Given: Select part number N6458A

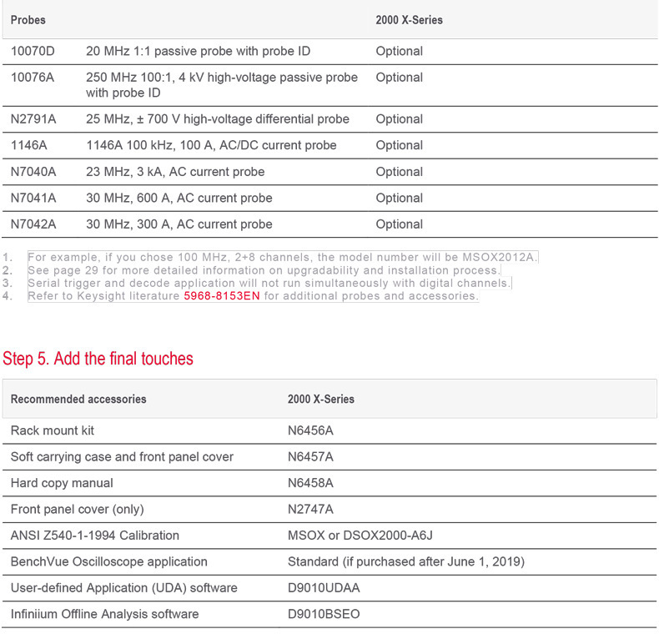Looking at the screenshot, I should (x=310, y=483).
